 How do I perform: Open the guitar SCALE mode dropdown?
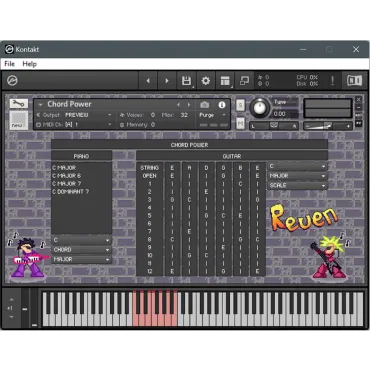coord(297,185)
